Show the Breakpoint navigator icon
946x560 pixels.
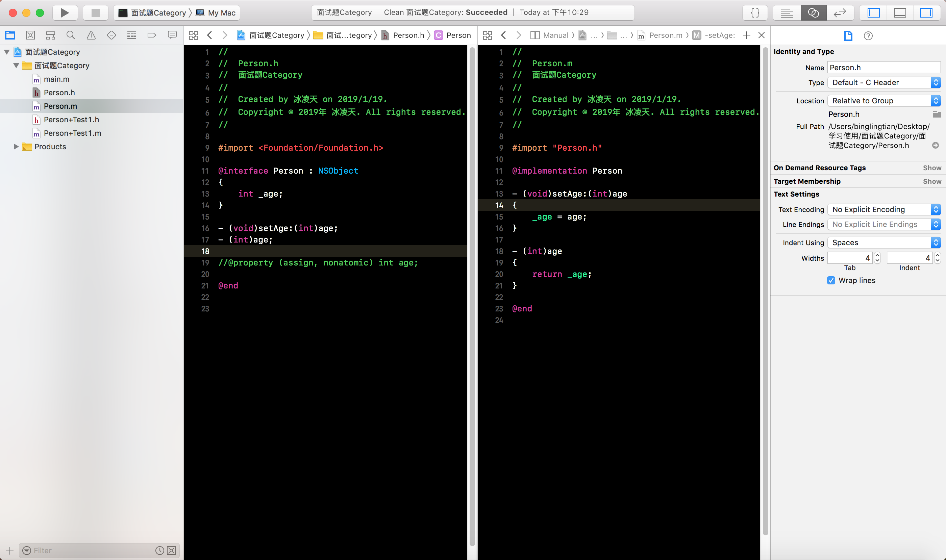[x=152, y=35]
